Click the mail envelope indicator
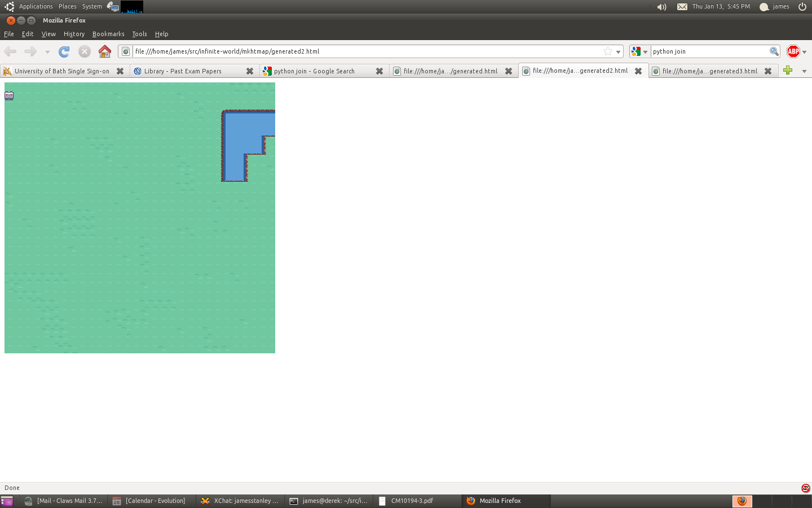 (x=682, y=7)
